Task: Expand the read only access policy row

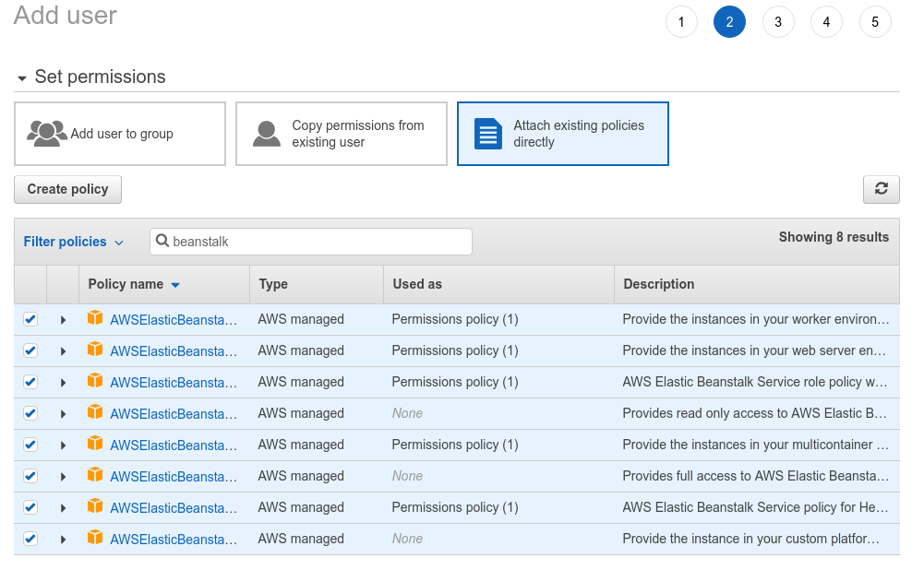Action: point(63,414)
